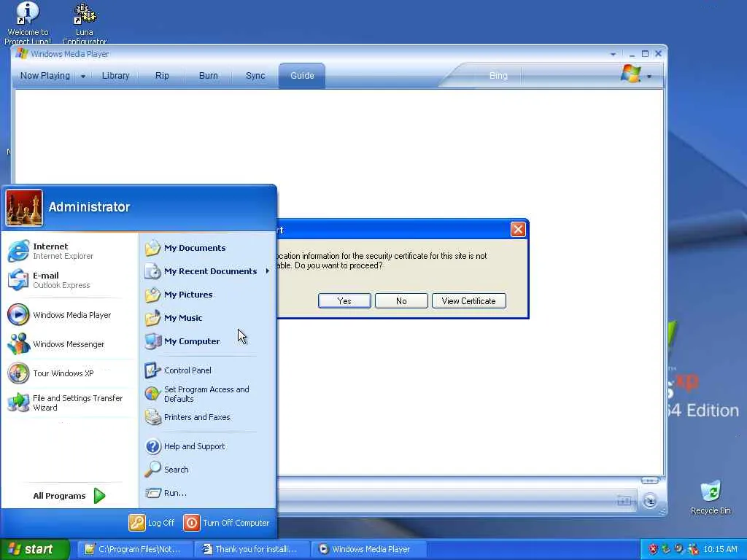Viewport: 747px width, 560px height.
Task: Switch to Library tab
Action: 115,76
